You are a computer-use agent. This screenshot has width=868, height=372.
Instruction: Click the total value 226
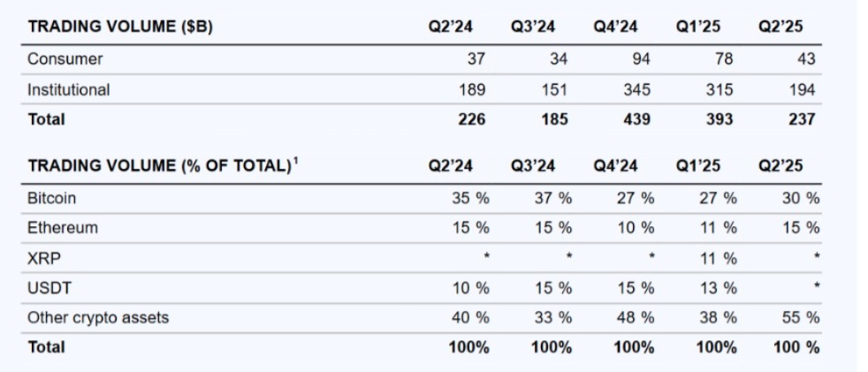click(472, 118)
